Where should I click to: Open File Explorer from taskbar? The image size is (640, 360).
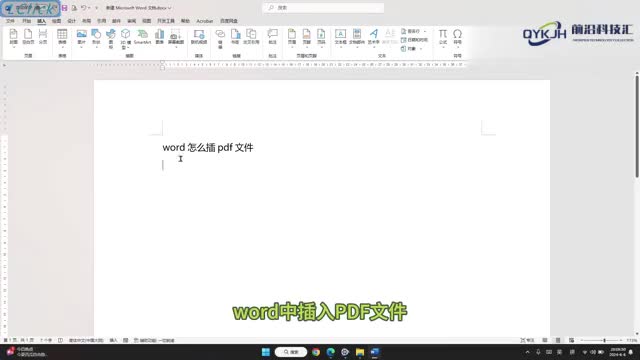click(360, 352)
